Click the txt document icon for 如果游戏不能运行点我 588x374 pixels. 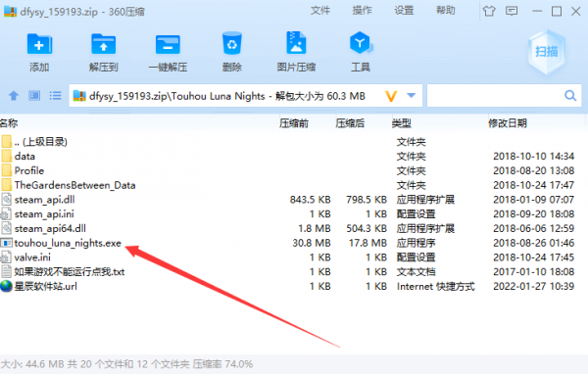pos(7,271)
